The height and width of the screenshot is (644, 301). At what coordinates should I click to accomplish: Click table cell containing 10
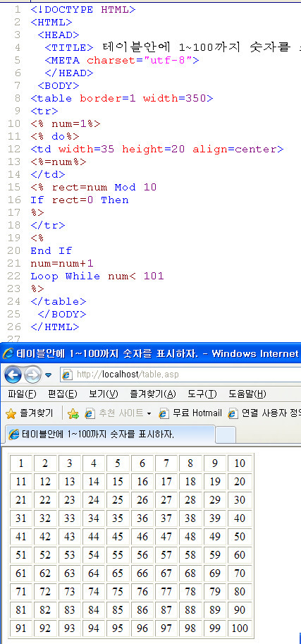[x=240, y=463]
